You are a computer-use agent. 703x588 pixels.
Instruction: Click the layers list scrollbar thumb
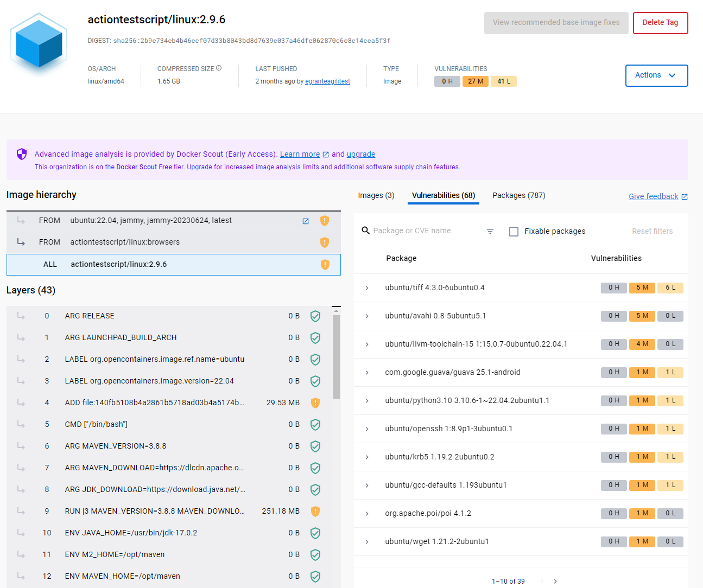pos(336,357)
